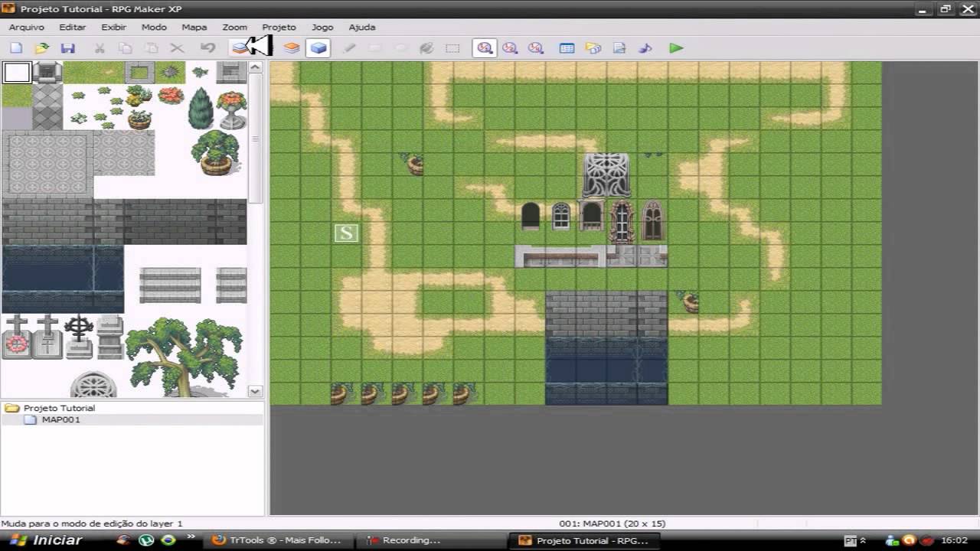Select the Flood Fill tool

(426, 48)
